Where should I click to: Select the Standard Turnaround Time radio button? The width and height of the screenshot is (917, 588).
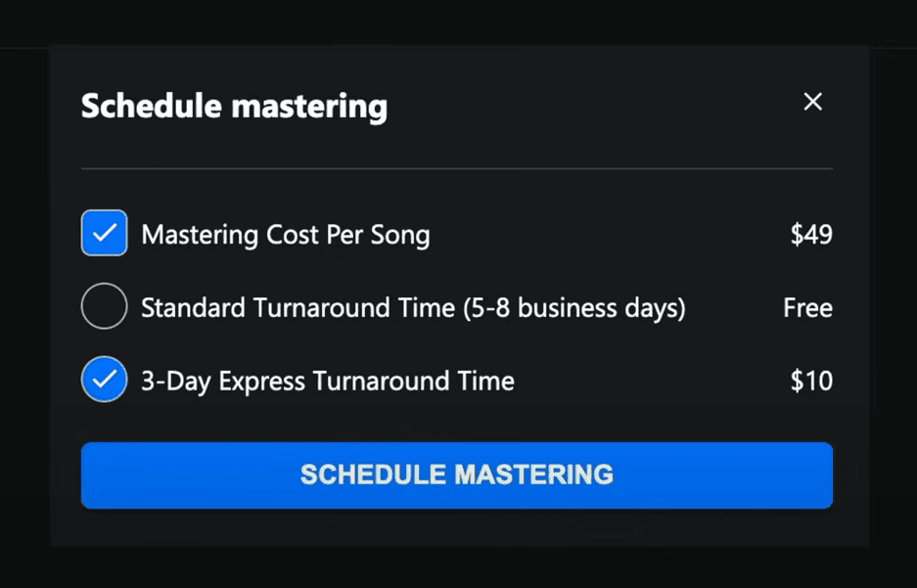(x=104, y=307)
